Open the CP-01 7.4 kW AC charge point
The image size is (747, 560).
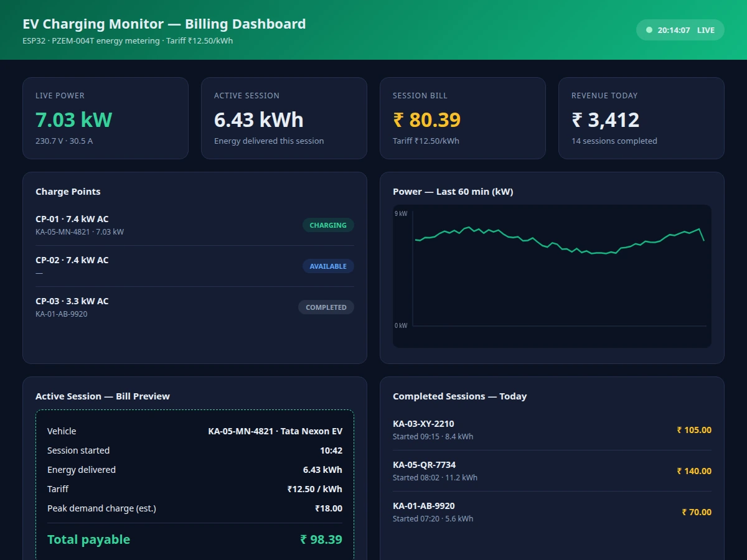[x=194, y=225]
